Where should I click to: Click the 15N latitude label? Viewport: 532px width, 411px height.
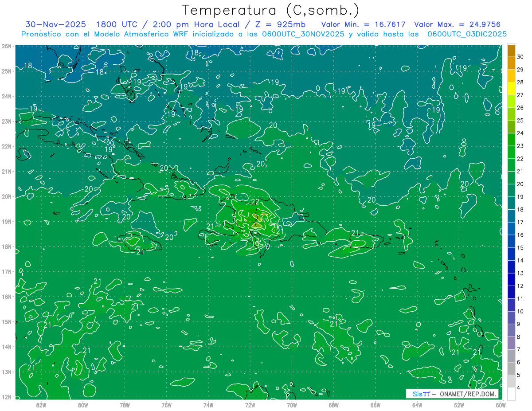pos(7,322)
